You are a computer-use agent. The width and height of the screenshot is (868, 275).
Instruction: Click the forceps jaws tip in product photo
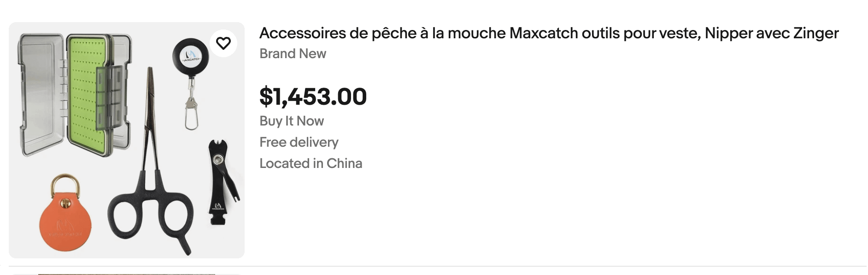tap(150, 74)
